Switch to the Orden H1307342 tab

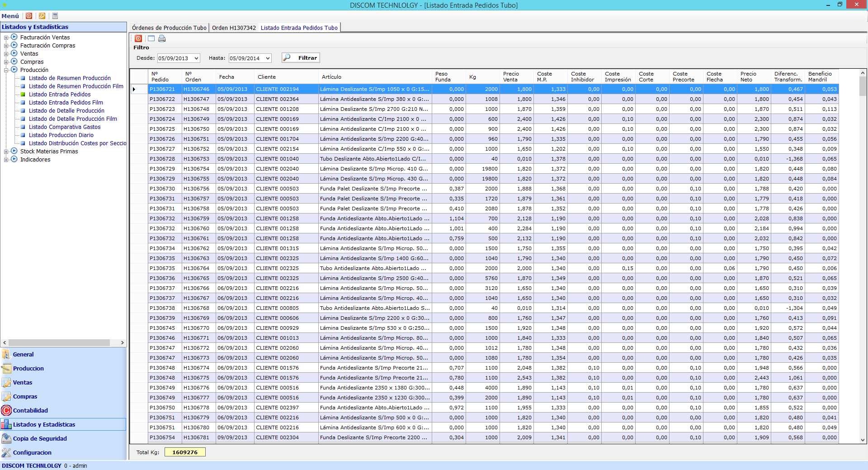tap(234, 28)
